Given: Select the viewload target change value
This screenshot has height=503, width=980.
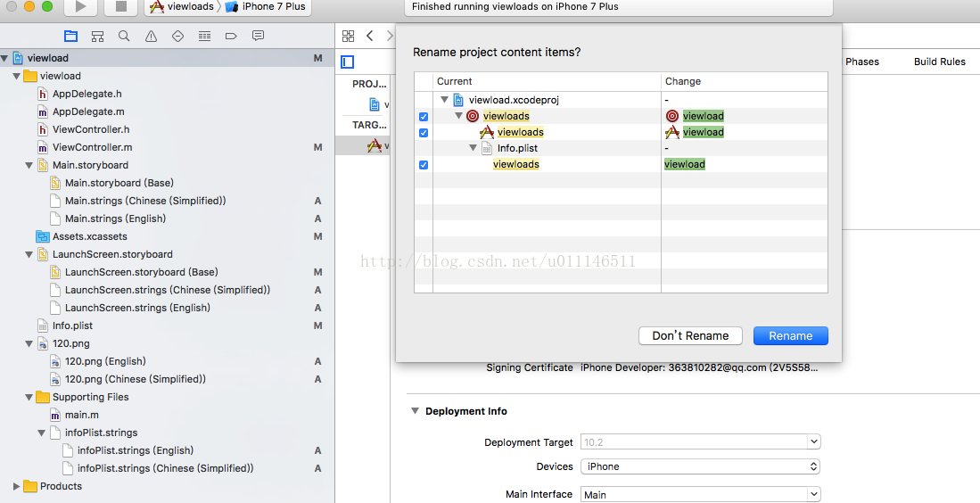Looking at the screenshot, I should click(x=704, y=116).
